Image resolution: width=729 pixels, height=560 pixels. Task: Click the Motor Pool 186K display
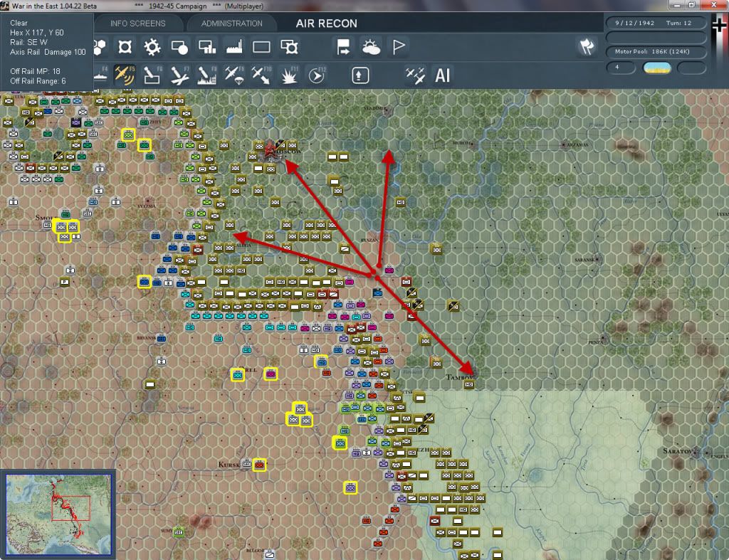tap(656, 51)
